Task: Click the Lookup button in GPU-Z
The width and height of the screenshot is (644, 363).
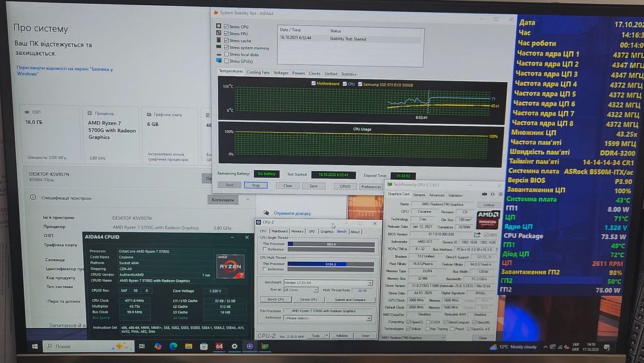Action: pyautogui.click(x=489, y=204)
